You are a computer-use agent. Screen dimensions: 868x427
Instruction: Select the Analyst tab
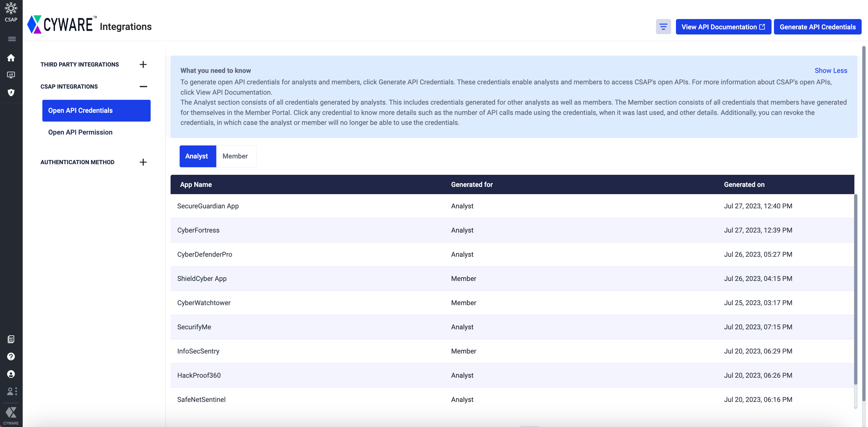click(197, 156)
